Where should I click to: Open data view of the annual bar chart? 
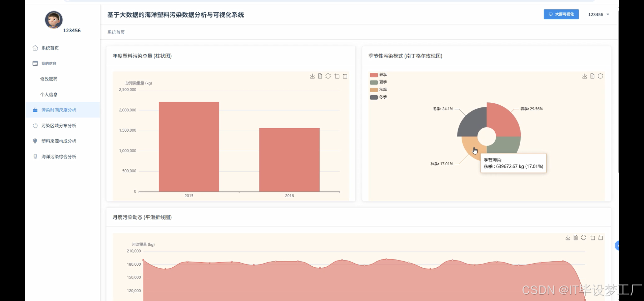320,76
